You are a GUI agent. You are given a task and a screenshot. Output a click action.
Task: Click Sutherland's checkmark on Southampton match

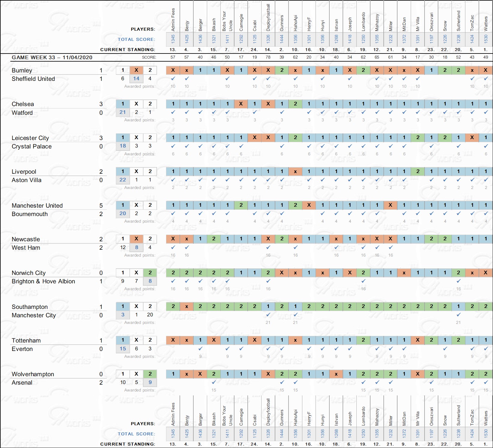click(x=458, y=315)
